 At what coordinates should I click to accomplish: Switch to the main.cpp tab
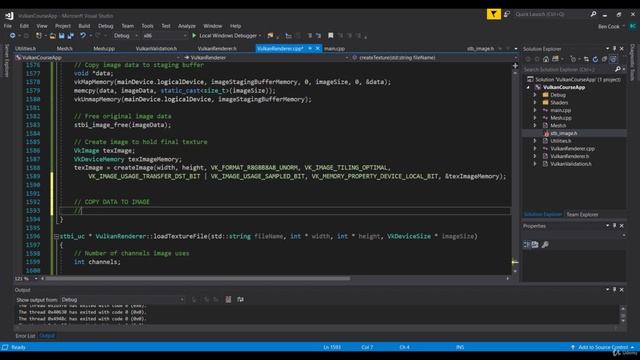[334, 49]
